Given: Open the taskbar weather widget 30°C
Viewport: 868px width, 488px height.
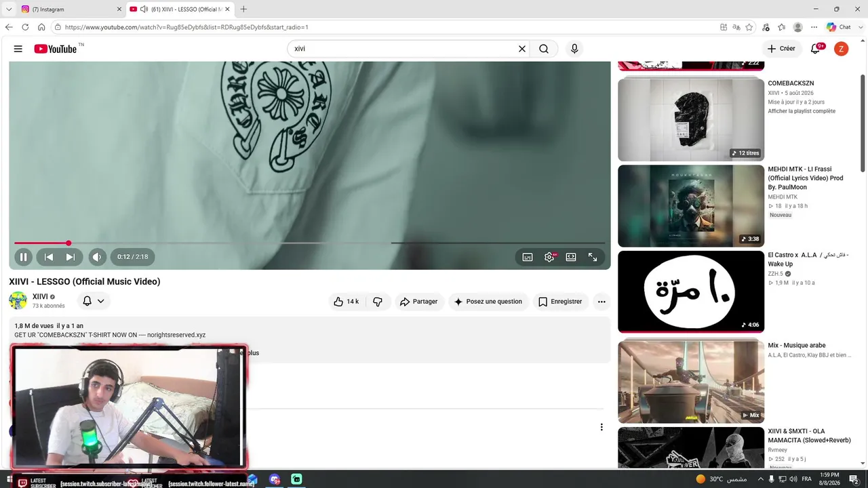Looking at the screenshot, I should [721, 479].
